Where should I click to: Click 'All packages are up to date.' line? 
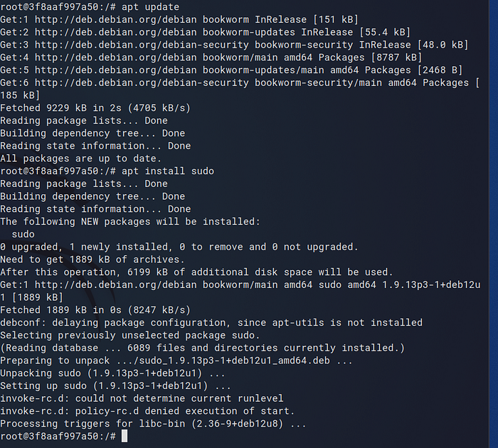click(x=80, y=158)
